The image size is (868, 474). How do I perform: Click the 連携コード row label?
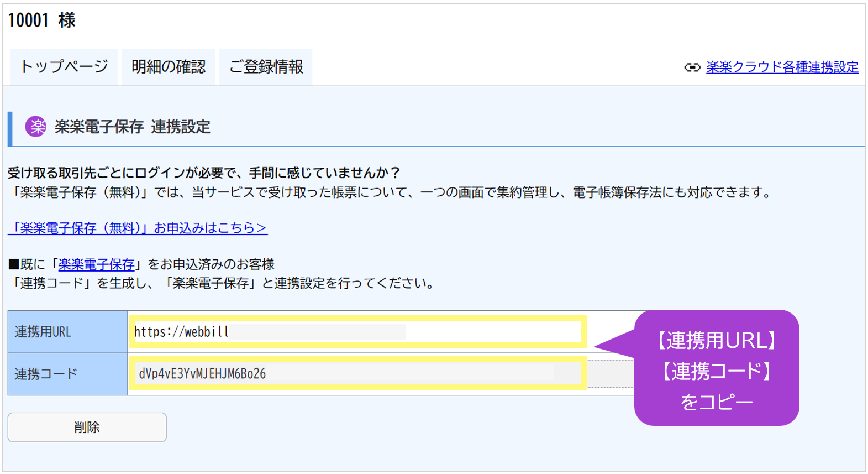point(67,374)
